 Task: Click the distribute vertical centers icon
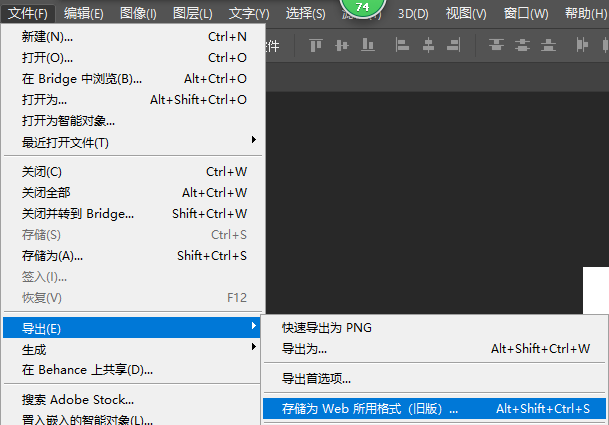tap(522, 45)
